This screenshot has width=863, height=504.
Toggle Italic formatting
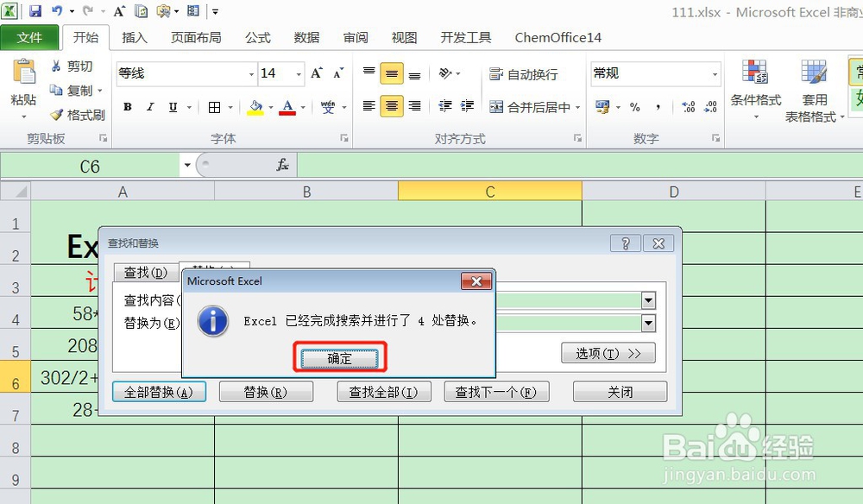(x=149, y=107)
